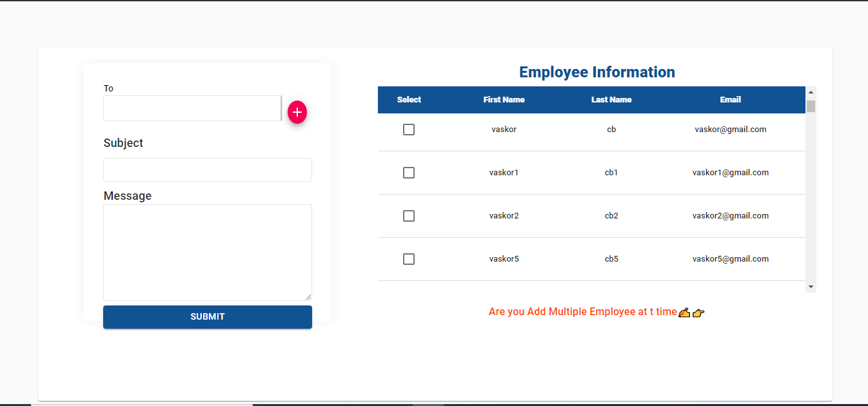Click the Message text area
Viewport: 868px width, 406px height.
coord(207,251)
